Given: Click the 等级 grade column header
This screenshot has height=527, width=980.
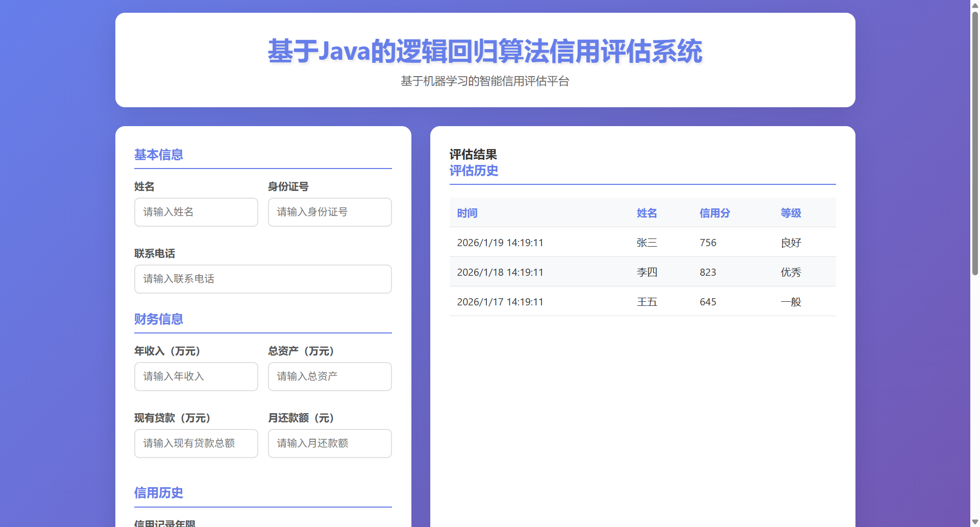Looking at the screenshot, I should [791, 213].
